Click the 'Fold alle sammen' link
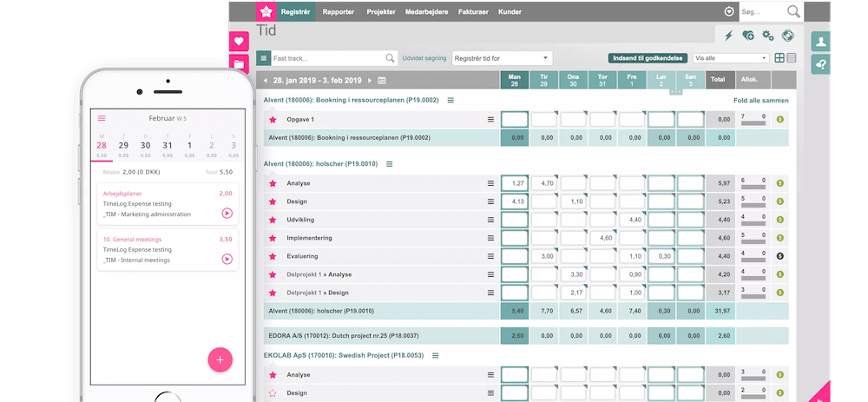Screen dimensions: 868x402 point(760,101)
